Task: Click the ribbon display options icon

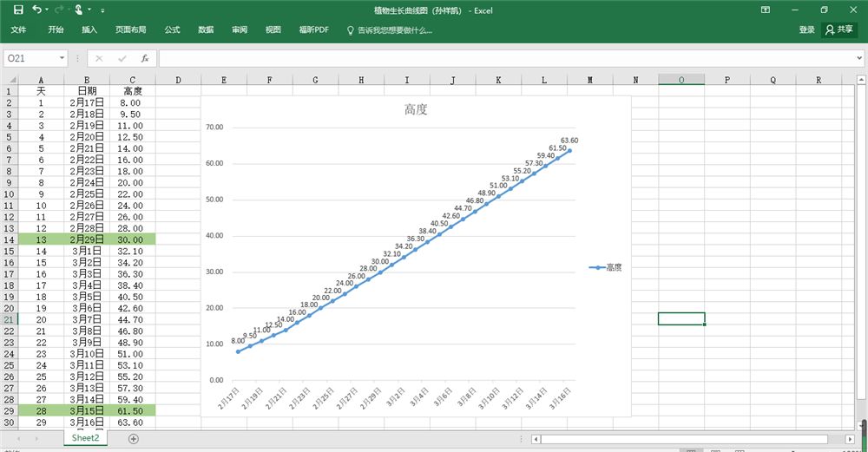Action: (x=766, y=10)
